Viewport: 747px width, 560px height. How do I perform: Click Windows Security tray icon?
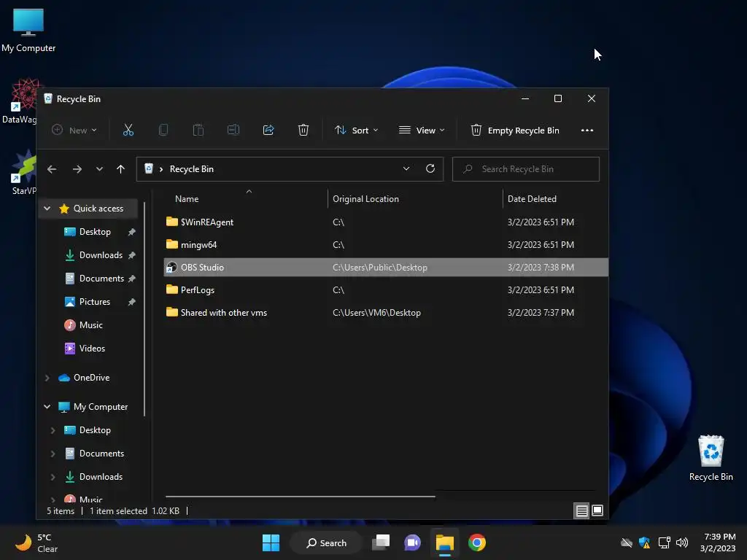click(x=645, y=542)
